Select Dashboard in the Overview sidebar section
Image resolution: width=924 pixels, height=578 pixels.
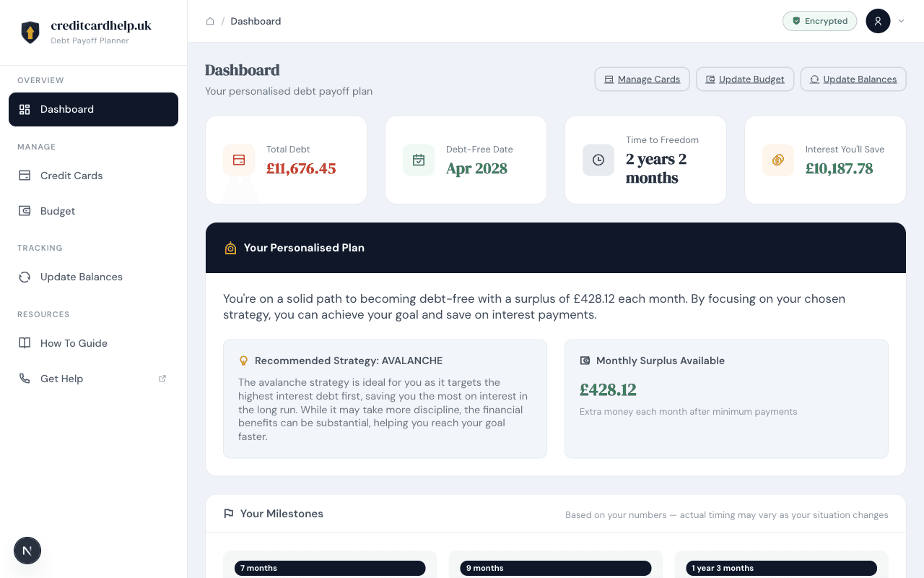point(67,109)
